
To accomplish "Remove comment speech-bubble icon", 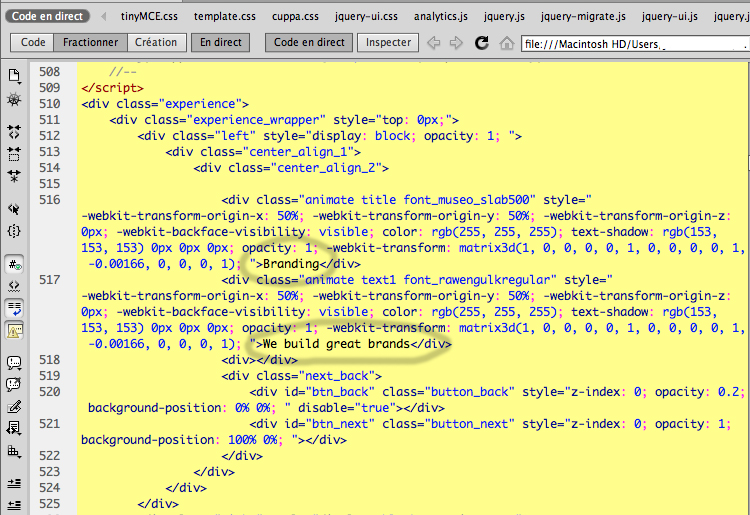I will point(14,385).
